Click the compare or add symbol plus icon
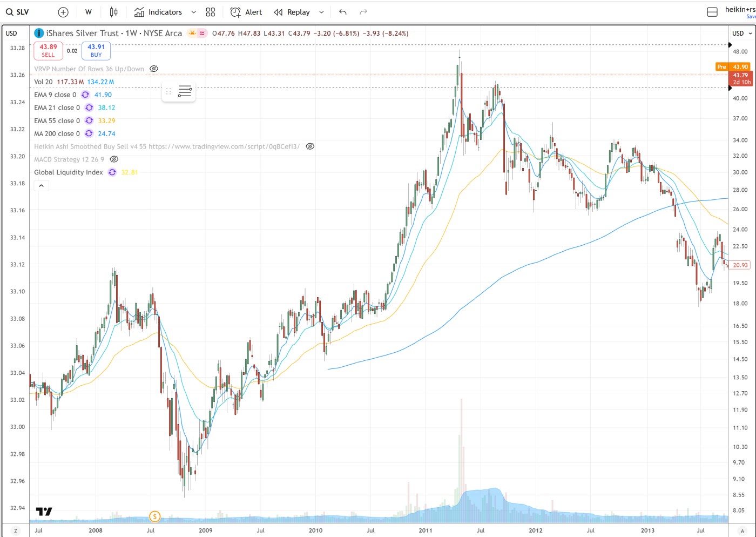Viewport: 756px width, 537px height. pos(63,12)
